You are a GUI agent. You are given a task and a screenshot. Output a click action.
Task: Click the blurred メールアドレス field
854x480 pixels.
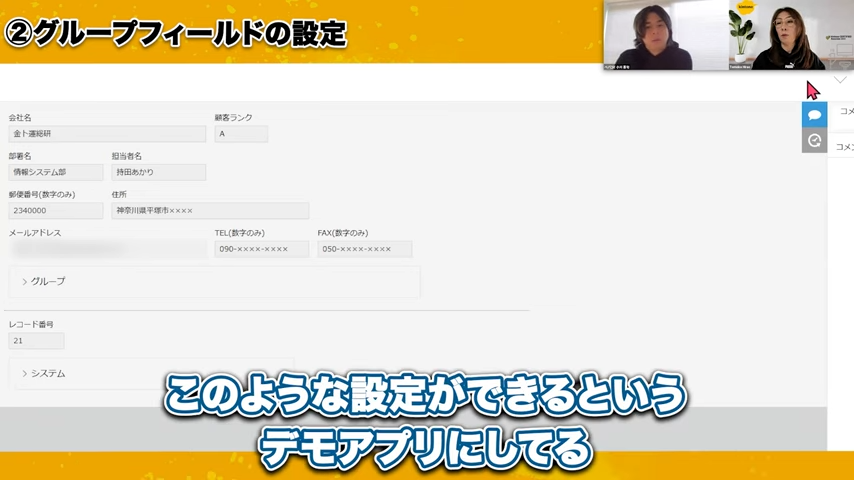coord(107,249)
